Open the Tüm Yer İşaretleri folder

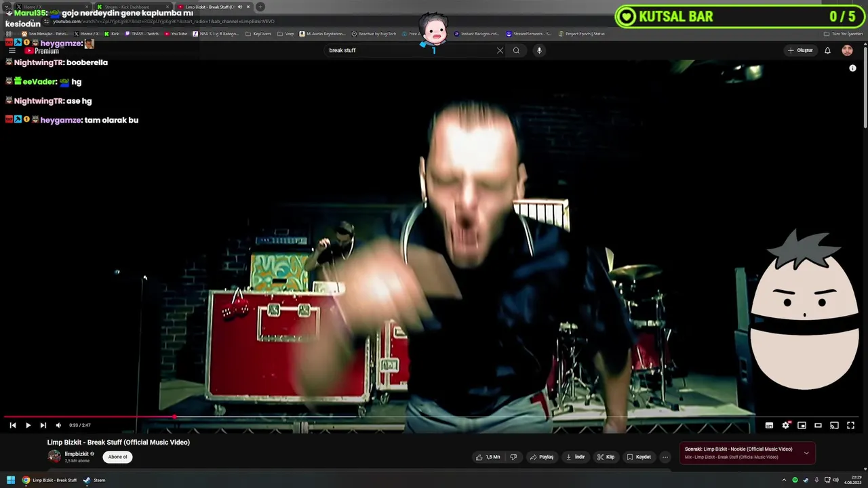(x=844, y=33)
